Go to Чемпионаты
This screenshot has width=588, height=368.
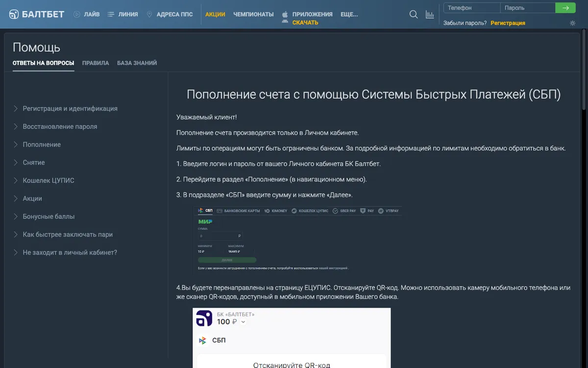pos(253,14)
